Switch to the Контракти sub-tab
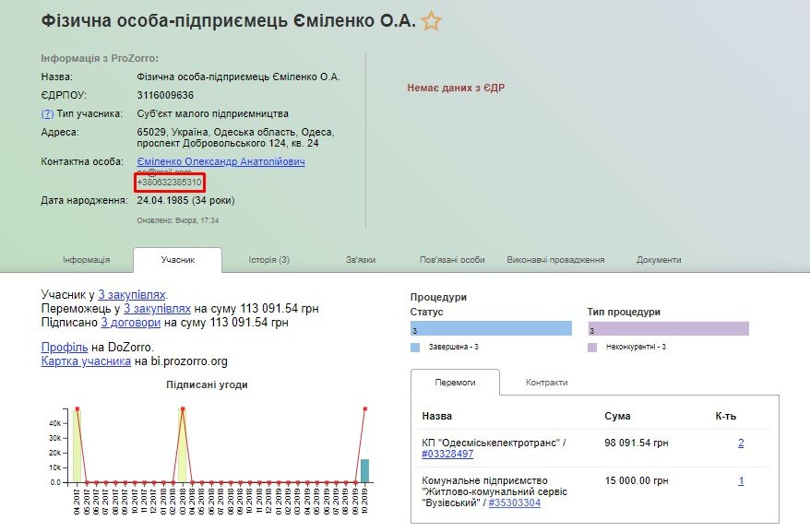The width and height of the screenshot is (810, 532). pyautogui.click(x=546, y=382)
